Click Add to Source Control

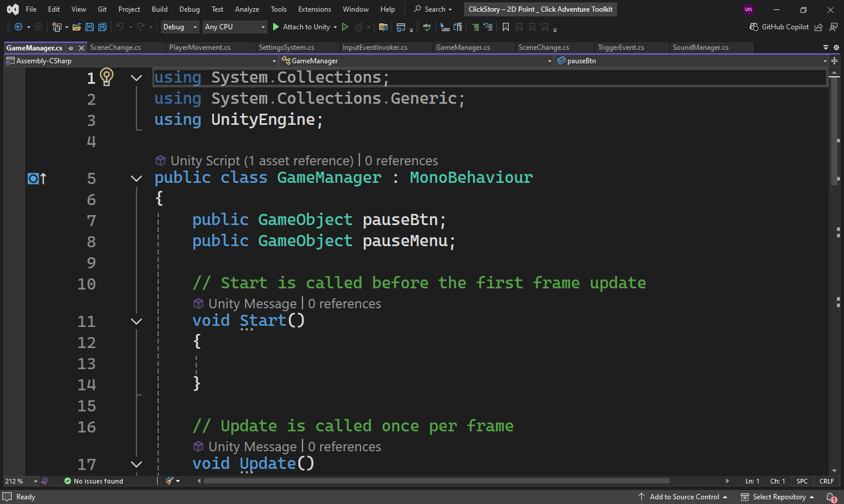coord(683,497)
